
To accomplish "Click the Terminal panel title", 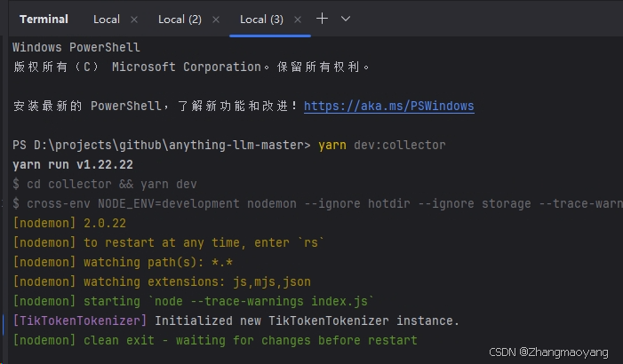I will coord(44,19).
